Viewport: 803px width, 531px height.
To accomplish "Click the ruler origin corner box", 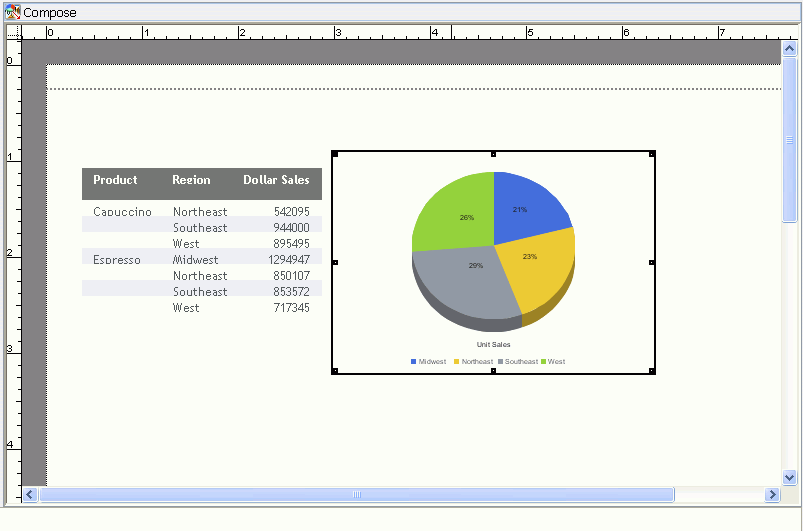I will click(x=14, y=32).
